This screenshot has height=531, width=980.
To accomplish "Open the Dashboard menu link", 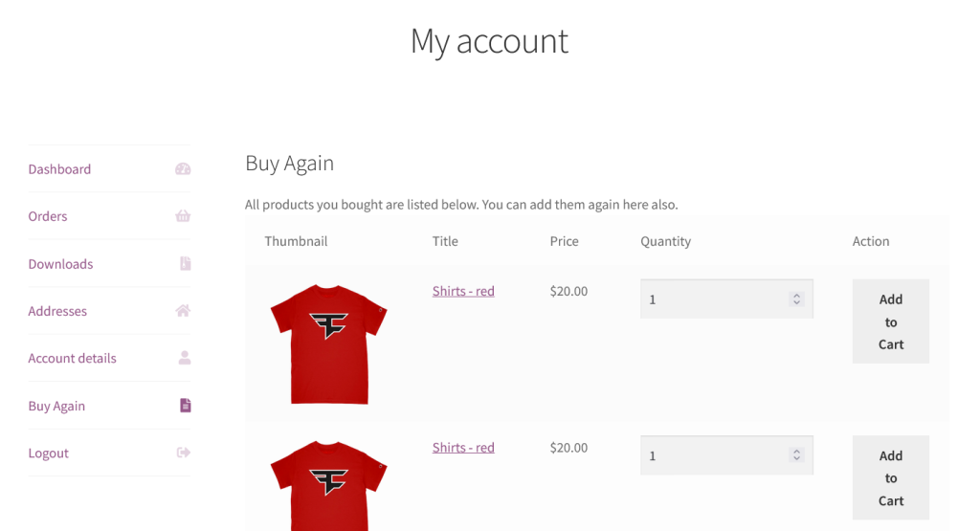I will tap(59, 169).
